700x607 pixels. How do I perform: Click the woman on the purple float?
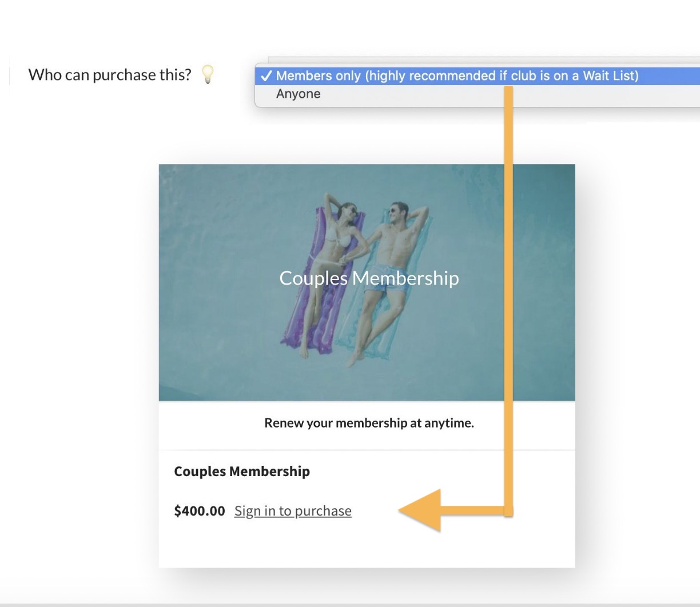[x=335, y=251]
